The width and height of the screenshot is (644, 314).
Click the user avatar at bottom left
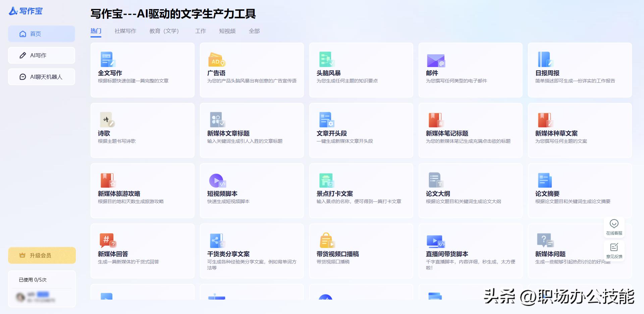point(20,297)
